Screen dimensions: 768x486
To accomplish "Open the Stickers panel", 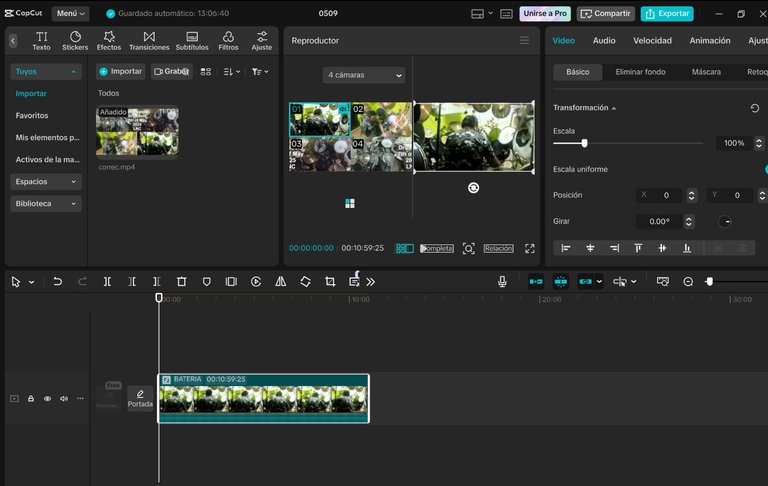I will click(75, 41).
